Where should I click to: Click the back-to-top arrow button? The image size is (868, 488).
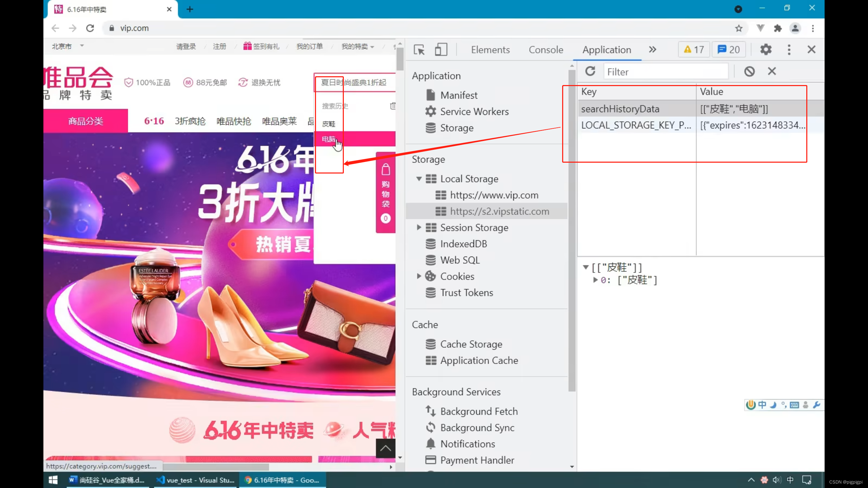pos(386,448)
